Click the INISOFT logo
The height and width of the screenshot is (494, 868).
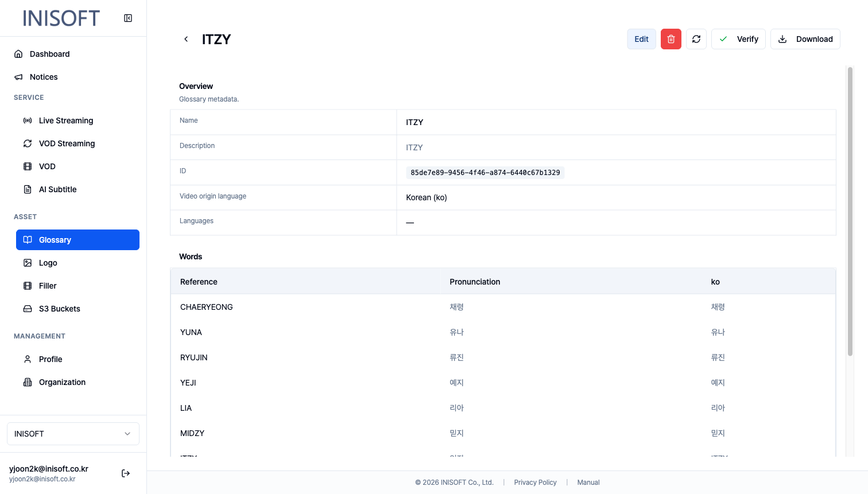coord(61,18)
